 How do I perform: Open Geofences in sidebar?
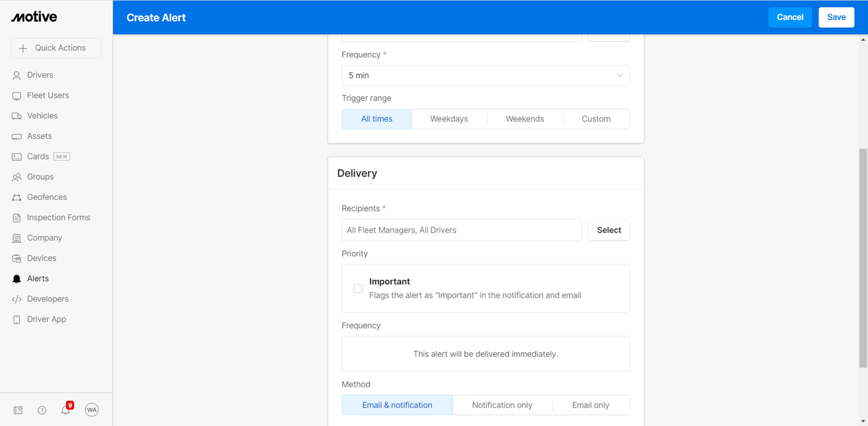[47, 197]
